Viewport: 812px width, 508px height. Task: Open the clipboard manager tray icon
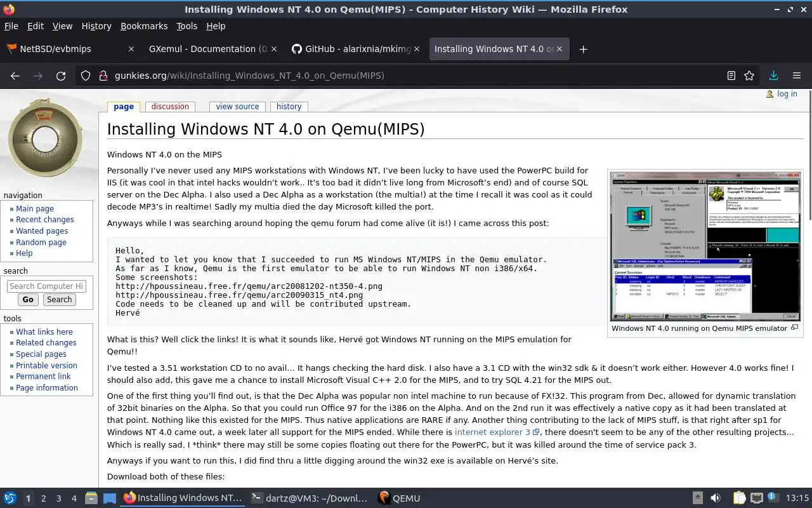click(x=739, y=498)
